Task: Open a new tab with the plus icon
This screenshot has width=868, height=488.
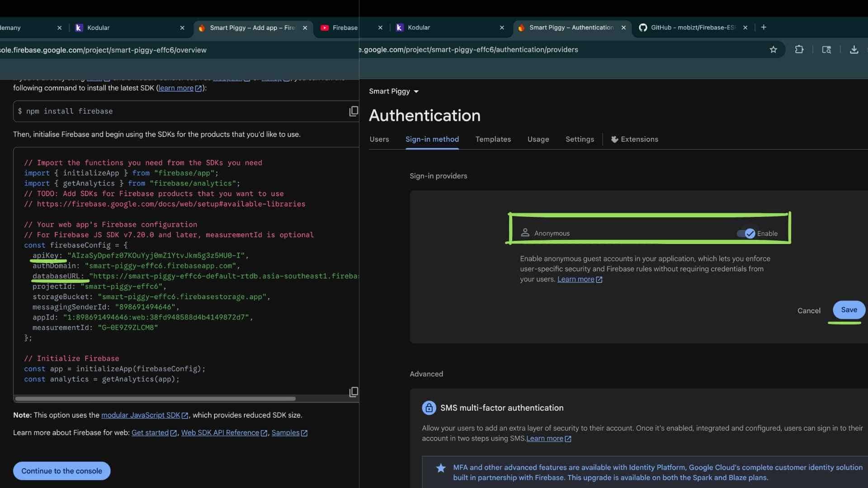Action: pyautogui.click(x=764, y=28)
